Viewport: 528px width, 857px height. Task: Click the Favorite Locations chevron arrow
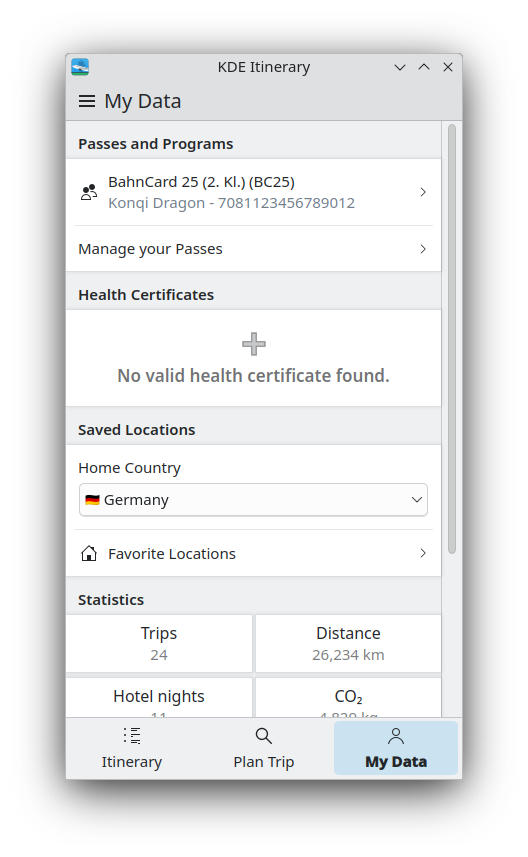423,553
